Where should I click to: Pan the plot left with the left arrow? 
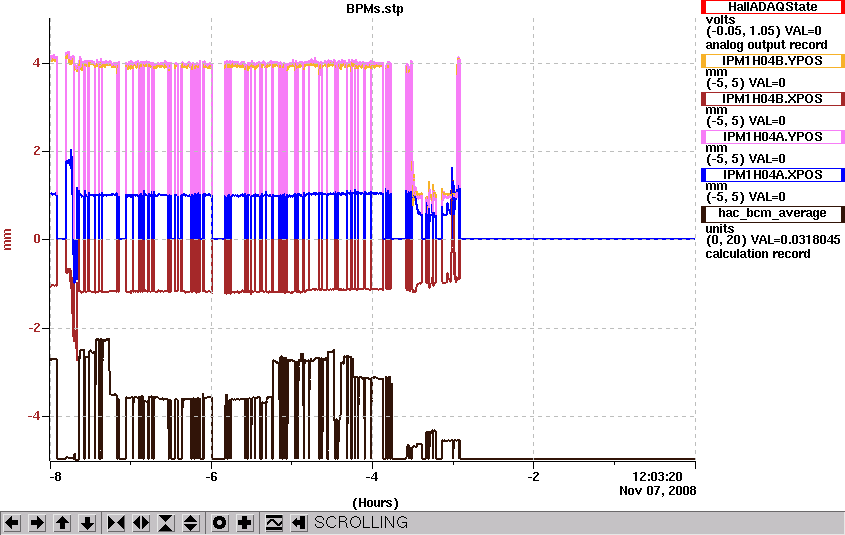click(12, 523)
